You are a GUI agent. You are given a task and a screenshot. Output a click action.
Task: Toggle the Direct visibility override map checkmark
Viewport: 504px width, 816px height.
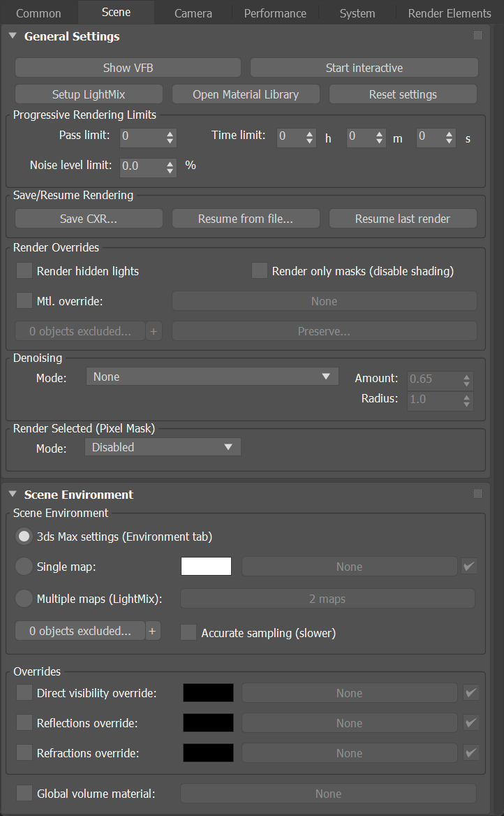(470, 692)
